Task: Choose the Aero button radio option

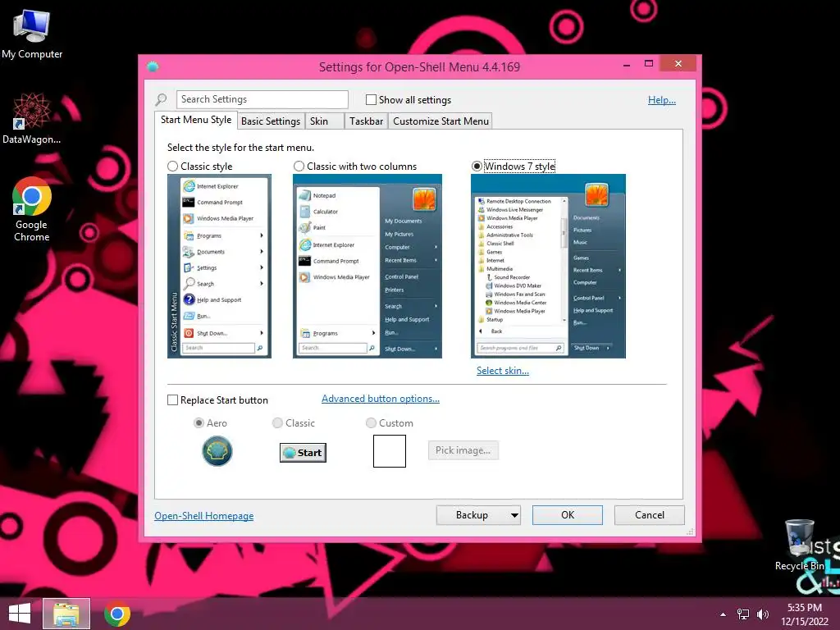Action: [199, 423]
